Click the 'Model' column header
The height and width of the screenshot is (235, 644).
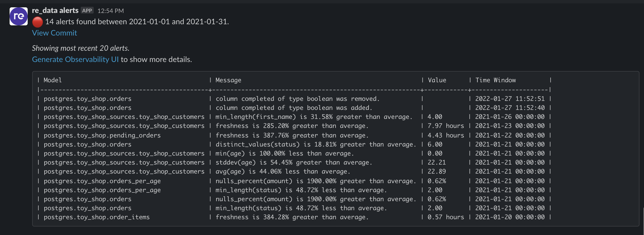point(53,80)
